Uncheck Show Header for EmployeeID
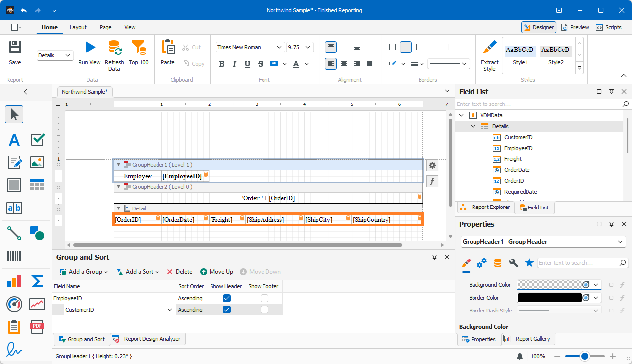Screen dimensions: 632x364 (x=227, y=298)
